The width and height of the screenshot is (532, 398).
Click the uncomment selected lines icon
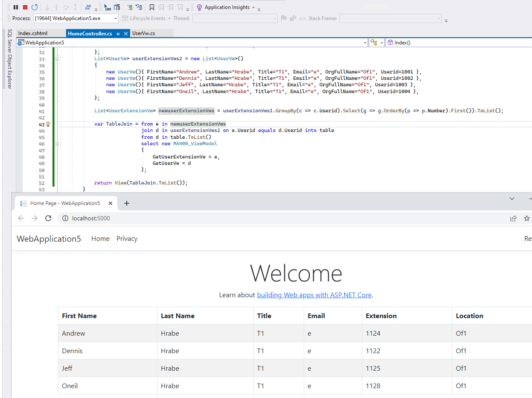pos(139,7)
